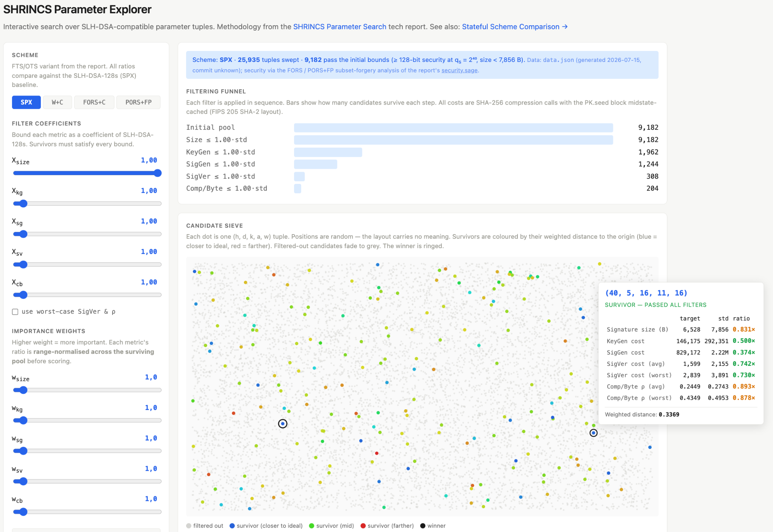
Task: Click the funnel count 204
Action: (652, 188)
